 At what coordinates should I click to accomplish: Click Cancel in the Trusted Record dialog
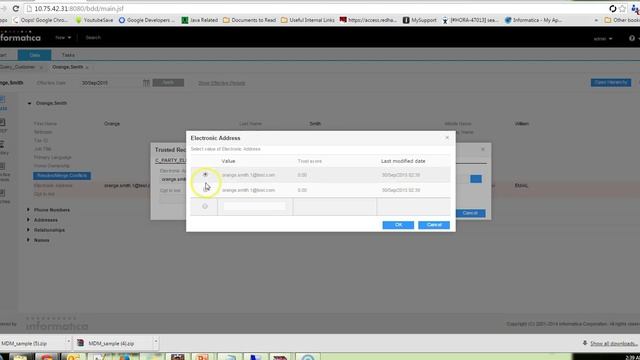pyautogui.click(x=471, y=213)
